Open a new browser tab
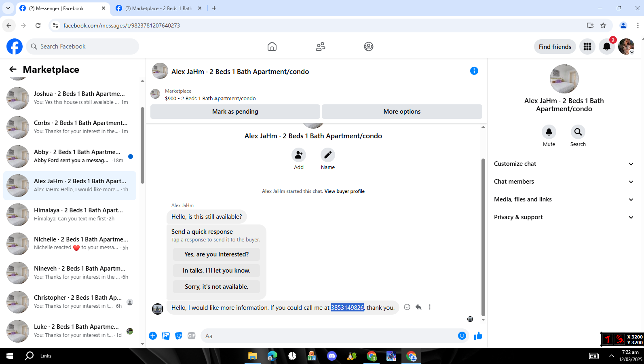 pos(214,8)
